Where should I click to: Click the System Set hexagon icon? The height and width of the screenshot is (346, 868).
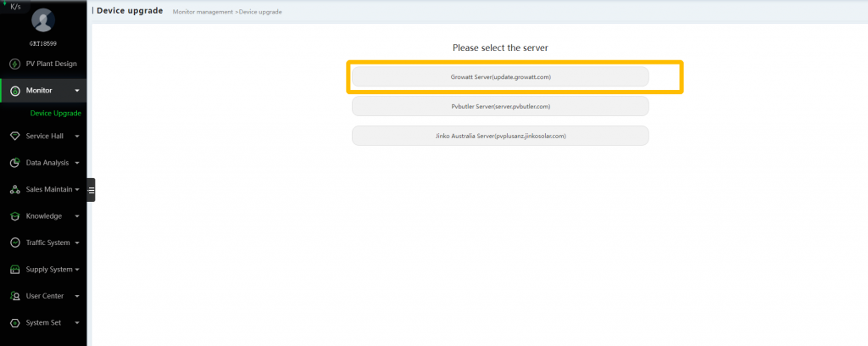tap(15, 323)
